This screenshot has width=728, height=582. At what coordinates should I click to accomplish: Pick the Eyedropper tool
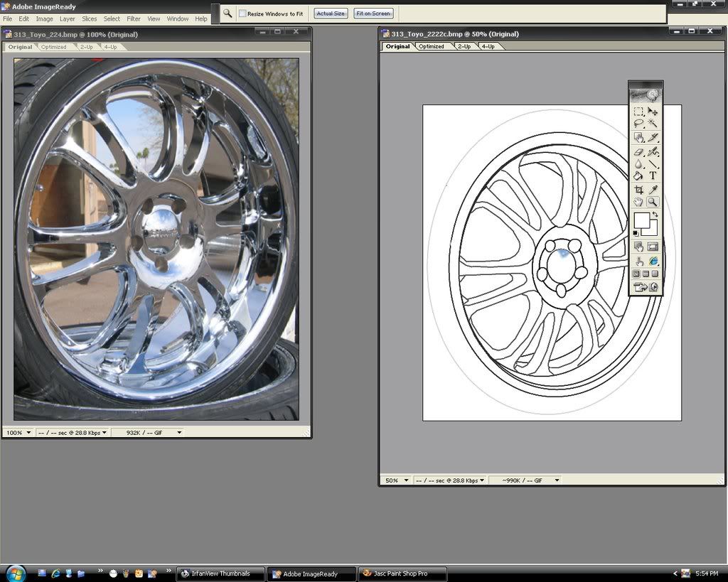coord(653,190)
